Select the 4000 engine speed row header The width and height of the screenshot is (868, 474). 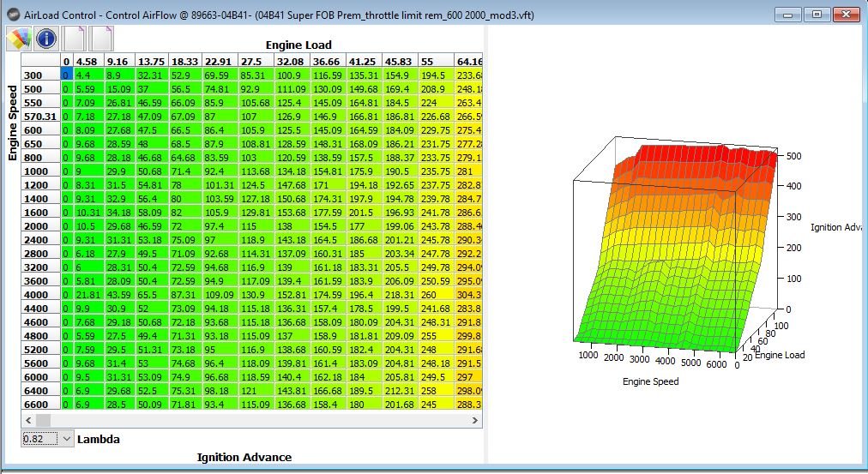(x=40, y=294)
